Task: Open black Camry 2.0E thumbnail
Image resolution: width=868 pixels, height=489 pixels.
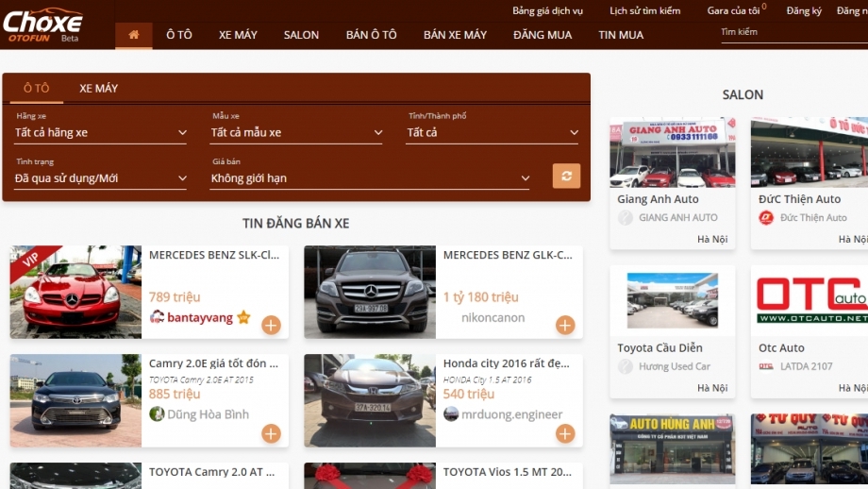Action: click(x=75, y=400)
